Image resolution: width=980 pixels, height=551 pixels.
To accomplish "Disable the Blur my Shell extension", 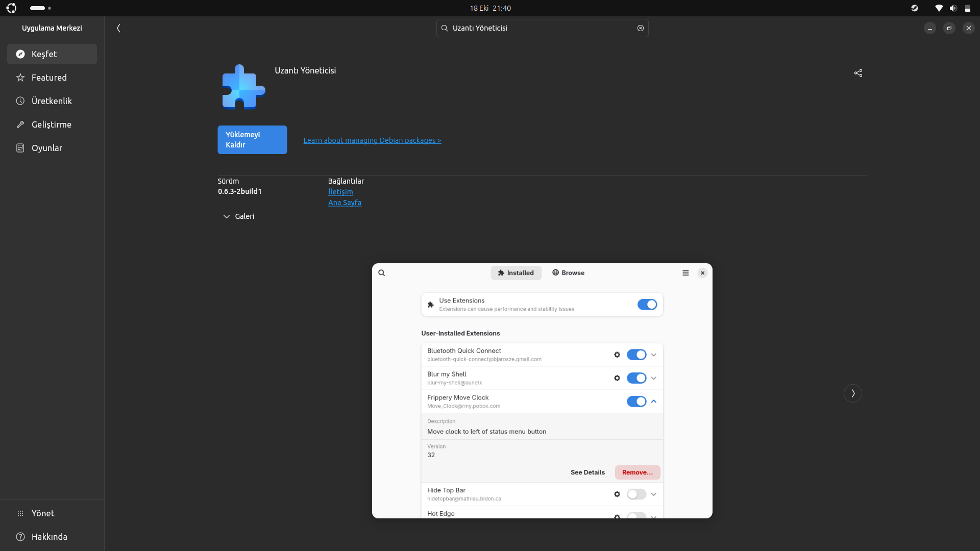I will 636,378.
